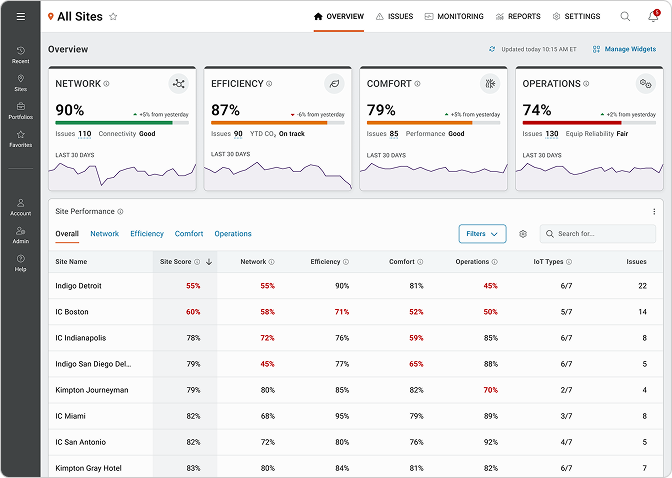Select the Comfort performance tab
Screen dimensions: 672x478
(x=189, y=234)
